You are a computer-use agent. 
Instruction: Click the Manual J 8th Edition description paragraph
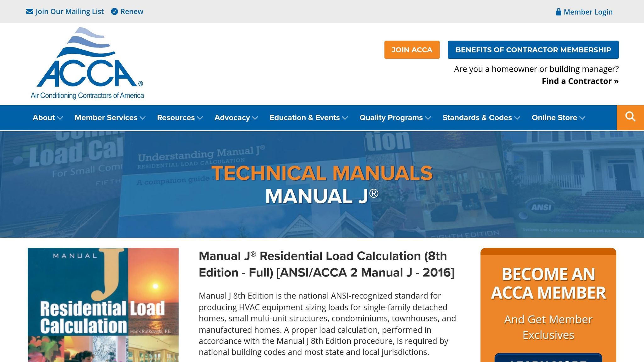(x=327, y=324)
